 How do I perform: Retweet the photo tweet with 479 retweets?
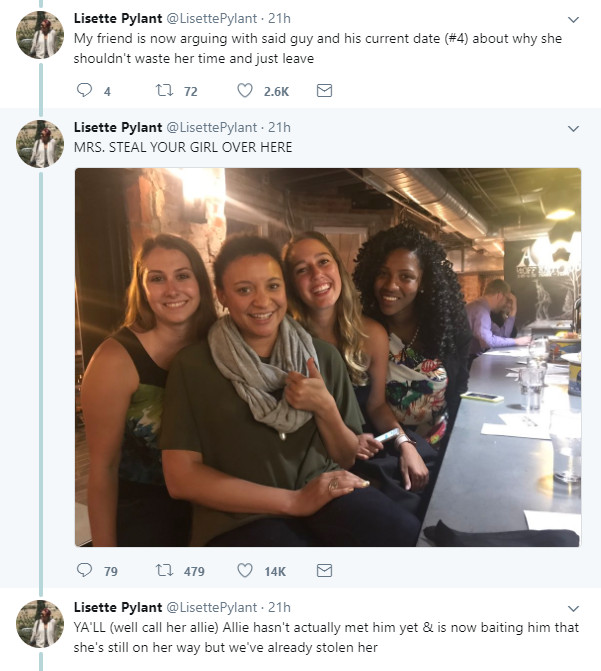[x=166, y=571]
